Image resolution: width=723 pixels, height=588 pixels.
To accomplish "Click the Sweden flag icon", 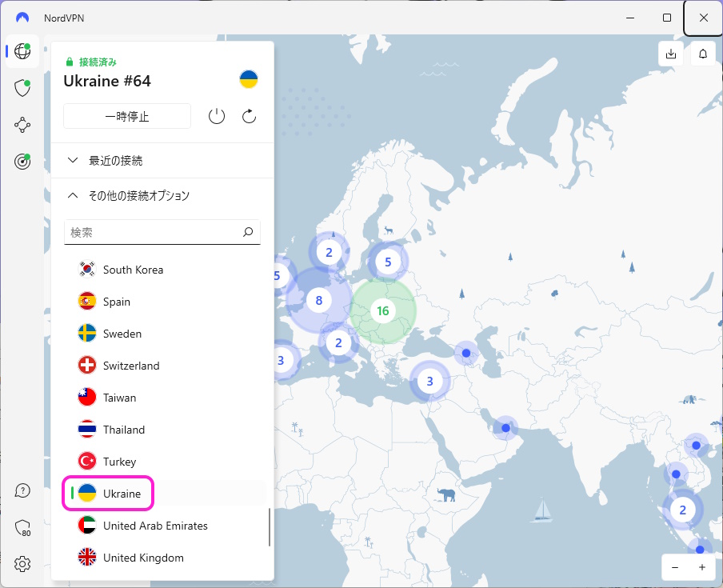I will [86, 334].
